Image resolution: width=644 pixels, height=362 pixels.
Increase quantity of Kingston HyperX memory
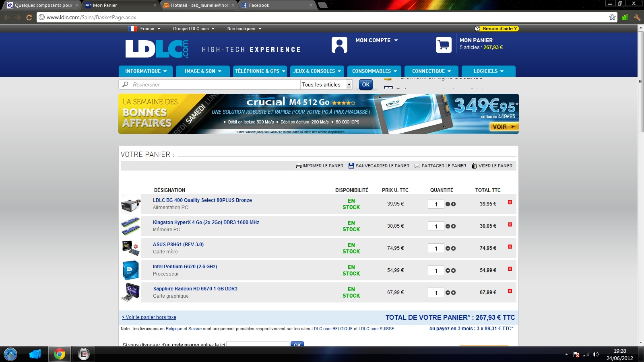[x=454, y=226]
